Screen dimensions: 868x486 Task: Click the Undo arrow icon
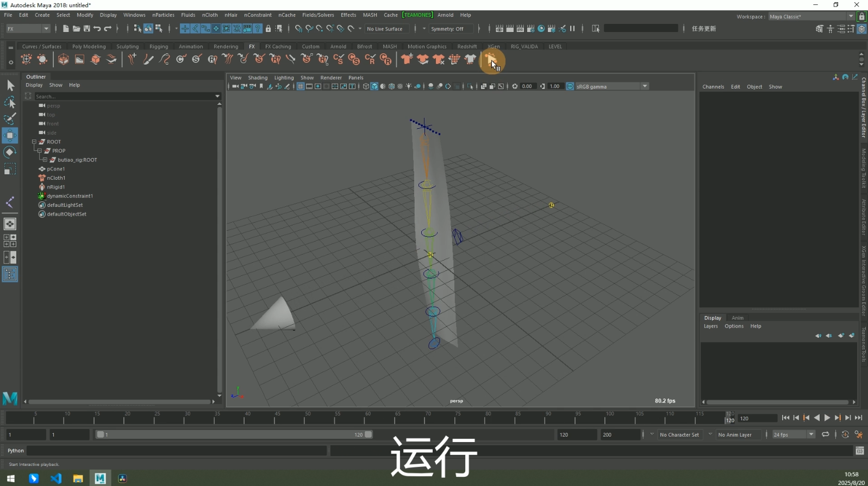pos(97,29)
